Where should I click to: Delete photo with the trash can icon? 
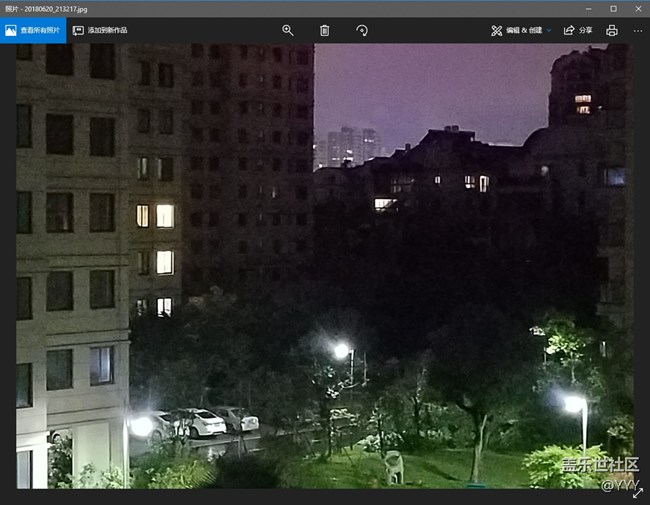click(x=324, y=31)
